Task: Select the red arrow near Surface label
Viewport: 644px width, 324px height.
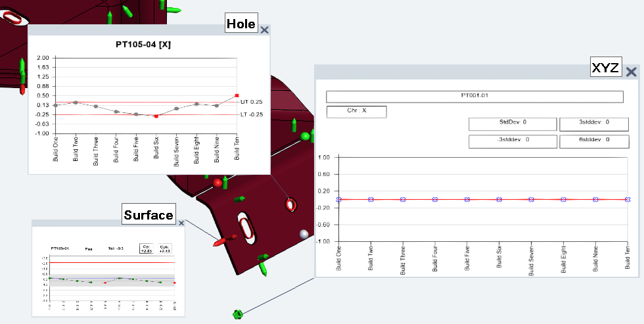Action: point(219,243)
